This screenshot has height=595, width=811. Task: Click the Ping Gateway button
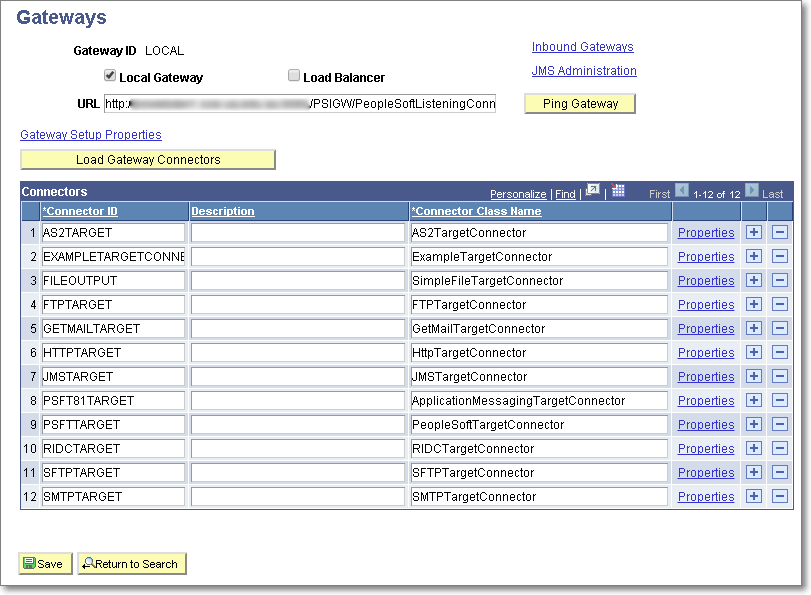click(x=579, y=103)
